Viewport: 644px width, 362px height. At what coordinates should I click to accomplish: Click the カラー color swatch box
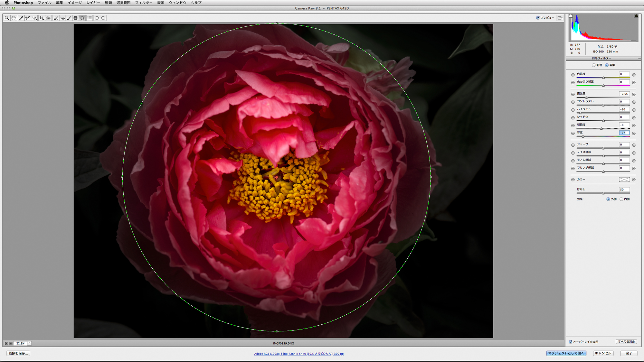click(x=624, y=180)
